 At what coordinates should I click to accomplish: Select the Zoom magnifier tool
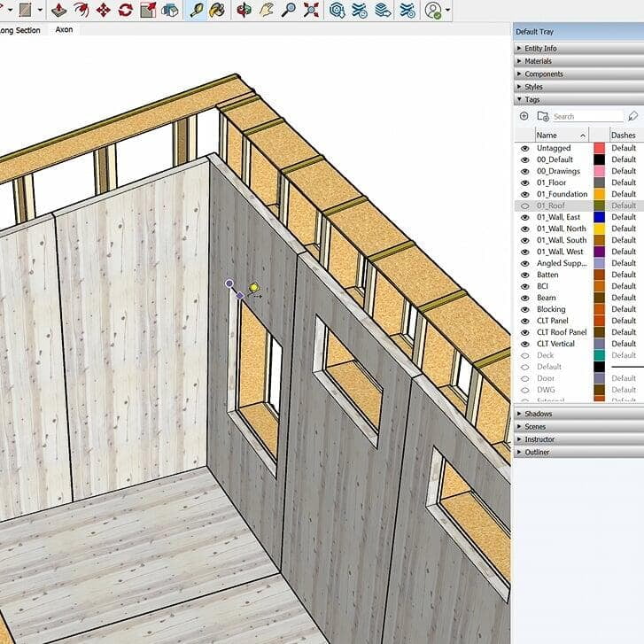[289, 11]
